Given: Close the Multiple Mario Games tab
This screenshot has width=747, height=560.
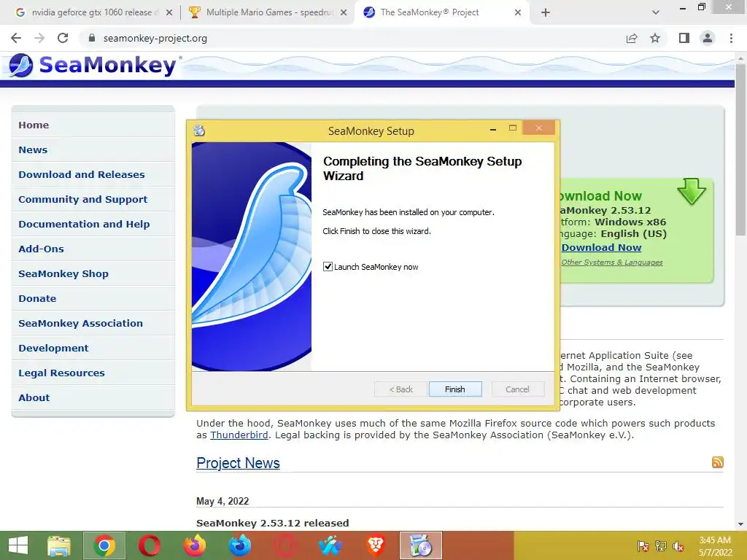Looking at the screenshot, I should [x=344, y=13].
